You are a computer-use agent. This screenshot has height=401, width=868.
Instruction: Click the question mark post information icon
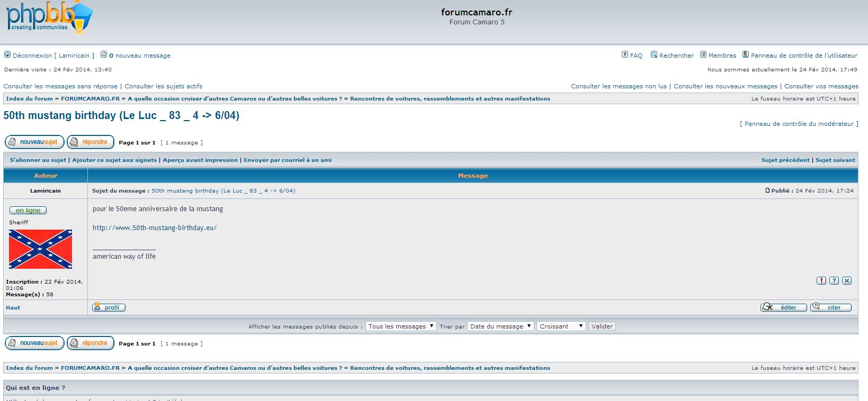(x=834, y=281)
